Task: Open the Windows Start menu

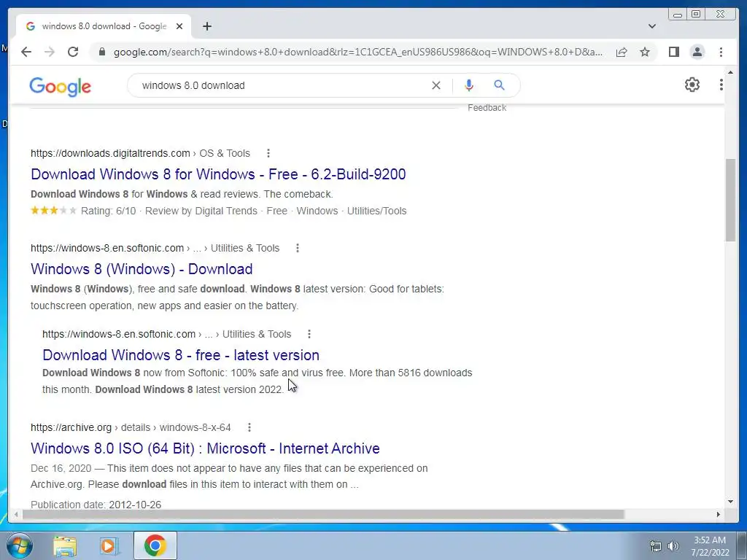Action: 20,545
